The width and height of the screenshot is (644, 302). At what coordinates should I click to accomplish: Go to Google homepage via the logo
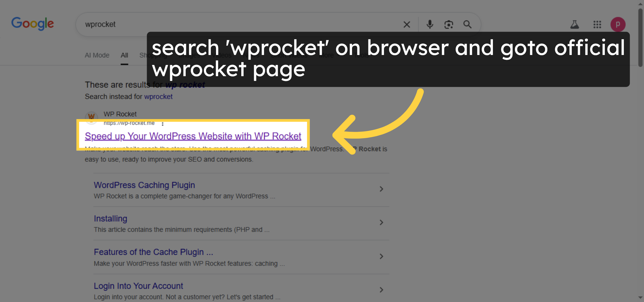pos(32,24)
